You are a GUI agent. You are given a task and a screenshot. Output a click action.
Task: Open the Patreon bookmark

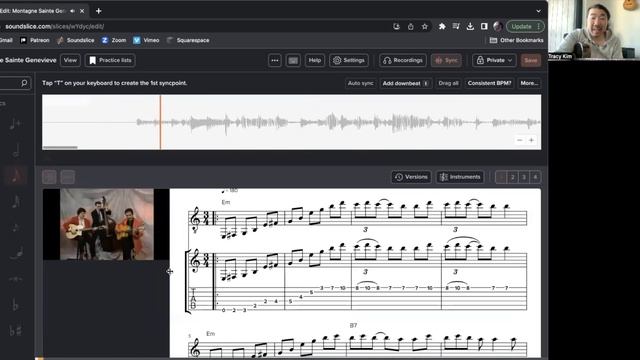point(35,40)
